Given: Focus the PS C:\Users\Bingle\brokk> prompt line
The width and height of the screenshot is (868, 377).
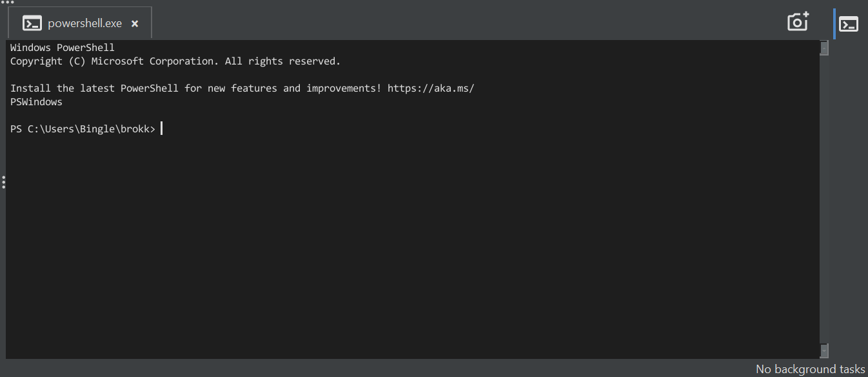Looking at the screenshot, I should [83, 129].
